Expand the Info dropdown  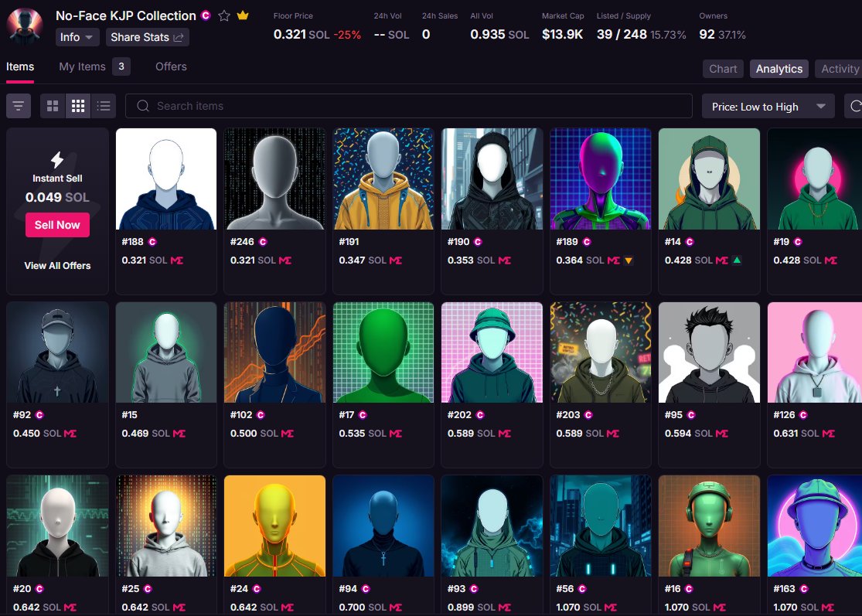[x=77, y=37]
